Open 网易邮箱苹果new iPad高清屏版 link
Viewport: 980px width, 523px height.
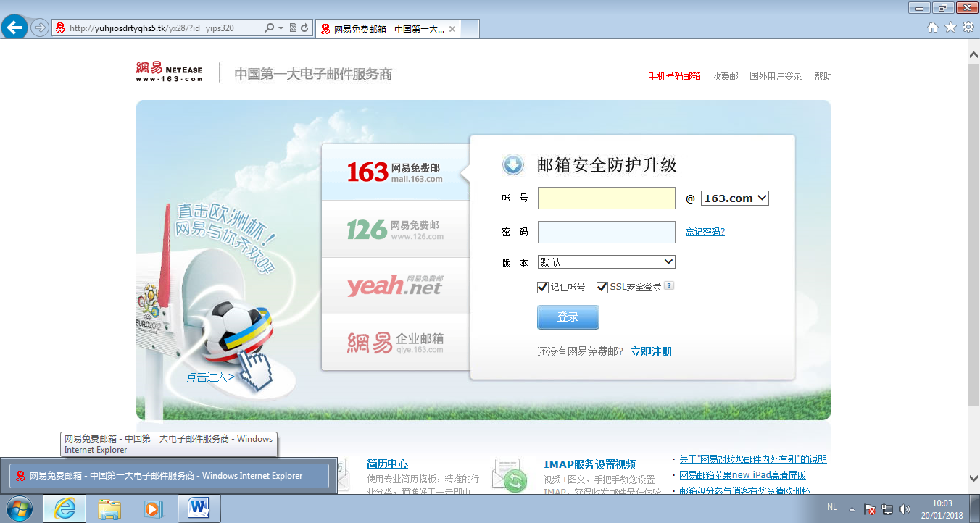click(742, 475)
